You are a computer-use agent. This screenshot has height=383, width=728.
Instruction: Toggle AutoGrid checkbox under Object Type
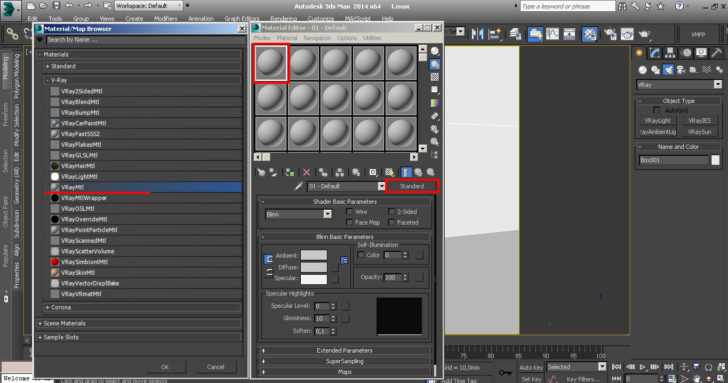[656, 110]
